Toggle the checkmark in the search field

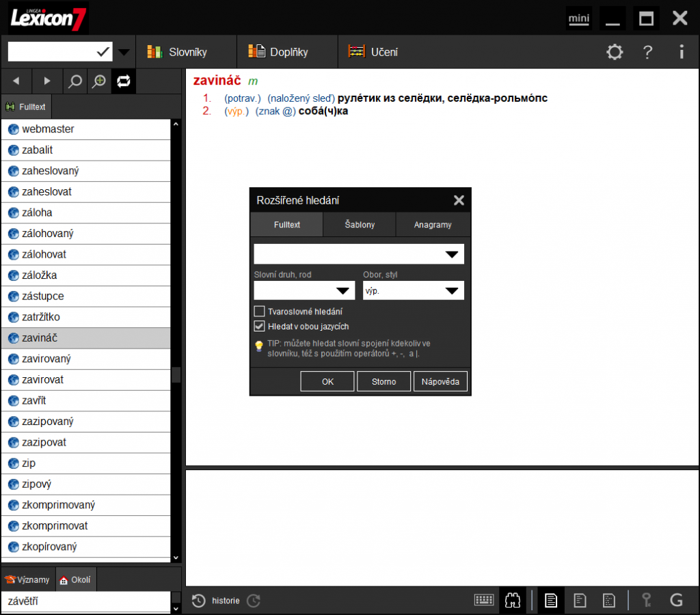(102, 51)
